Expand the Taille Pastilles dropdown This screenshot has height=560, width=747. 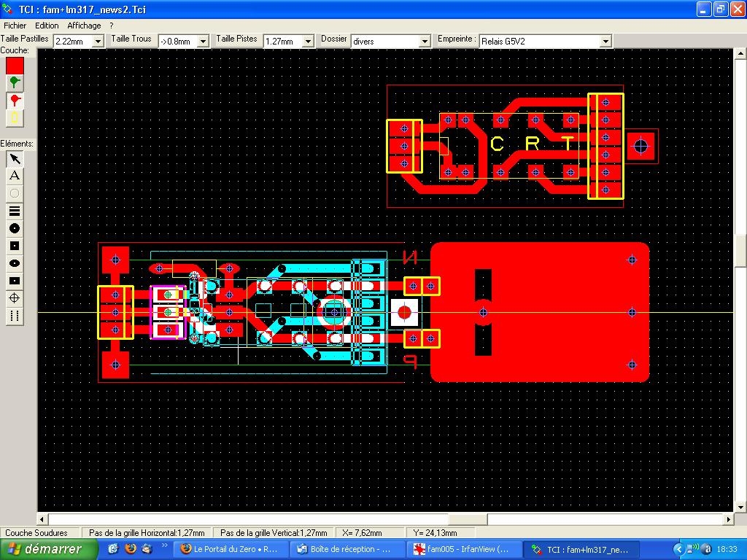click(x=98, y=42)
